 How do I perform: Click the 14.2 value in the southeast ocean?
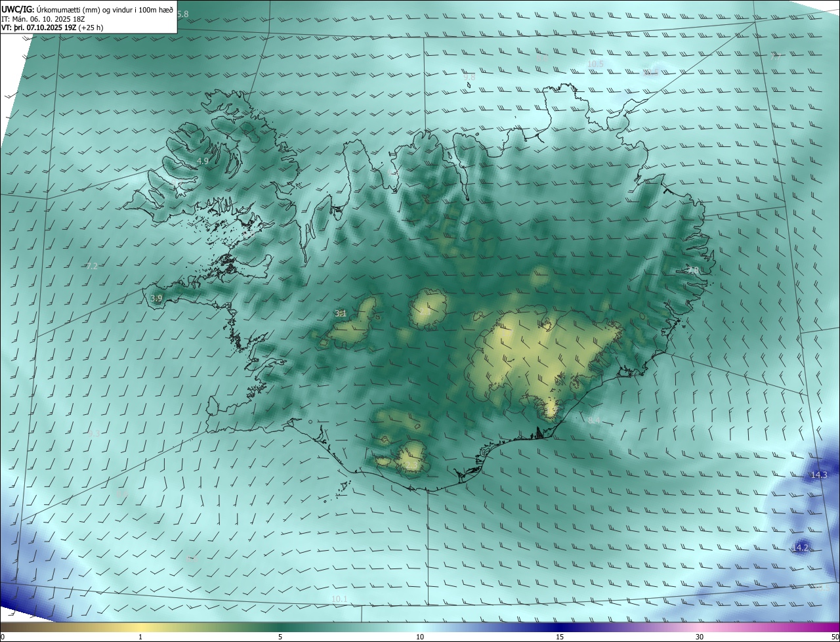pos(801,547)
